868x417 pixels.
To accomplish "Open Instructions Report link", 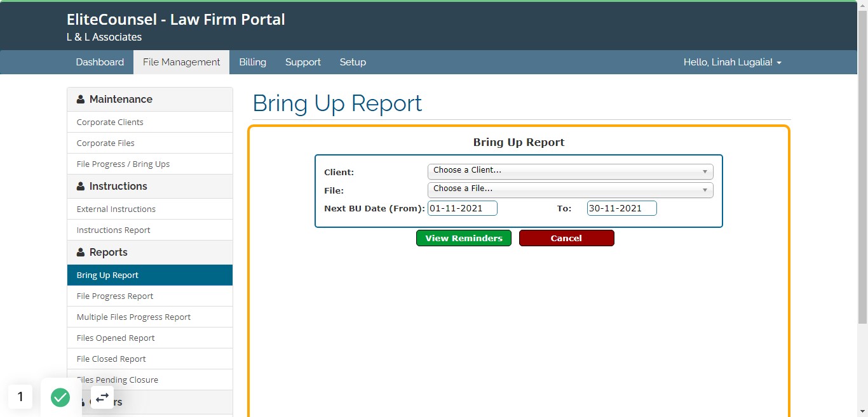I will [x=150, y=230].
